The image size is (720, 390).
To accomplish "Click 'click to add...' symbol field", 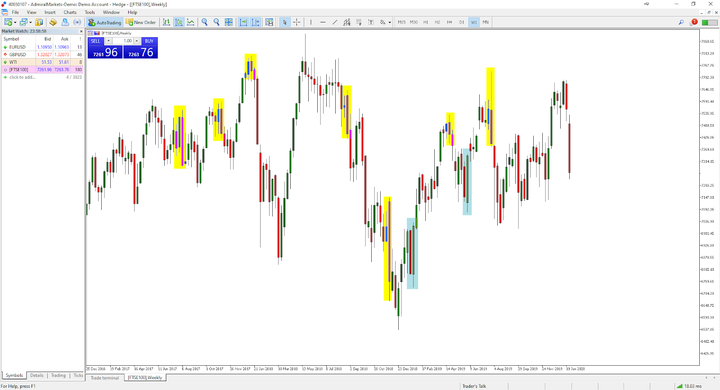I will pyautogui.click(x=22, y=77).
